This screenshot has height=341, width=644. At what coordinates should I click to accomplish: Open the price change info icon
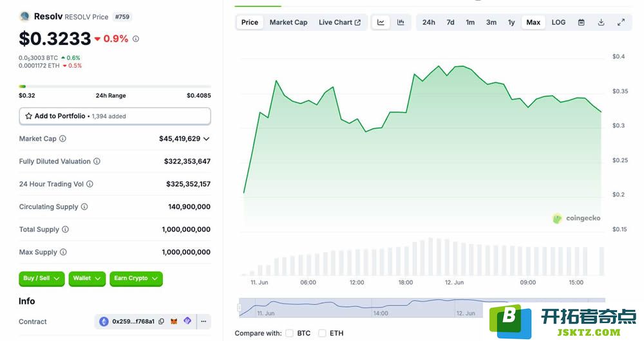[x=136, y=39]
